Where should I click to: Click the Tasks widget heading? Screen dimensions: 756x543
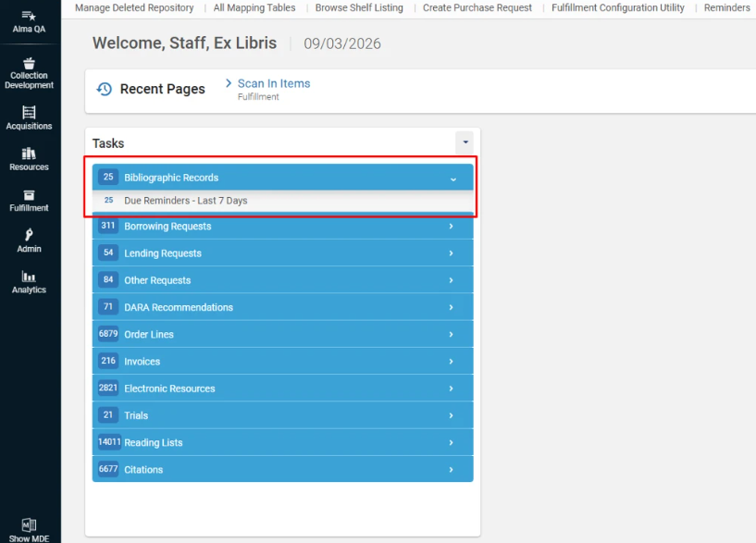click(x=108, y=143)
